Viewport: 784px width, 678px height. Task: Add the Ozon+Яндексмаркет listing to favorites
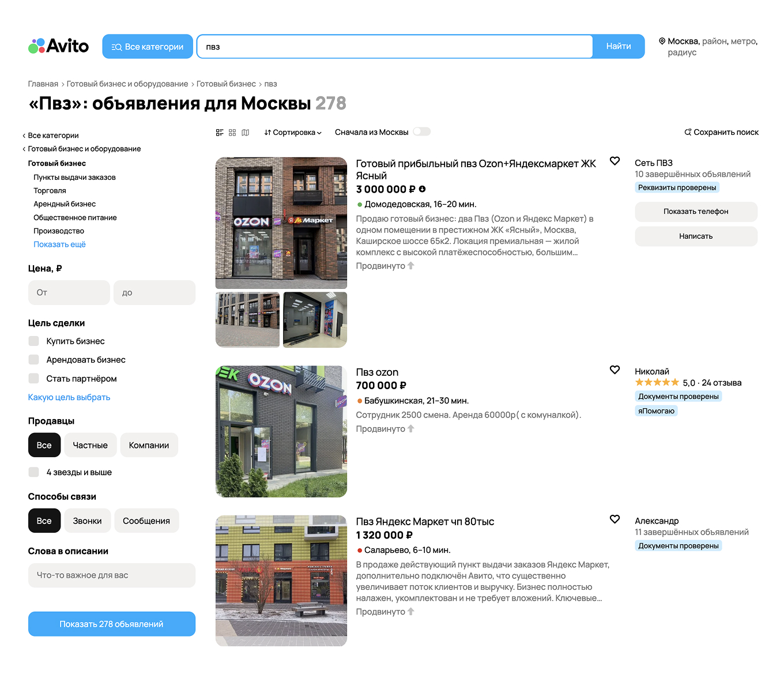615,161
